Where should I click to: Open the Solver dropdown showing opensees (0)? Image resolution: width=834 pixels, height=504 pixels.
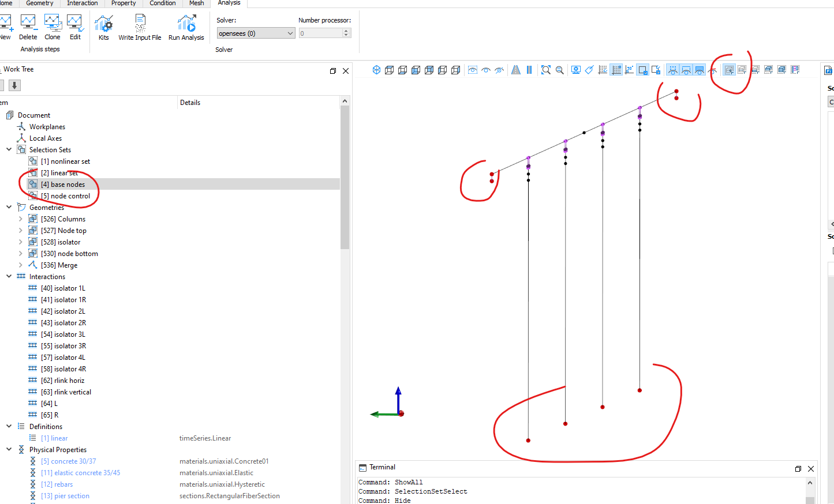[256, 33]
